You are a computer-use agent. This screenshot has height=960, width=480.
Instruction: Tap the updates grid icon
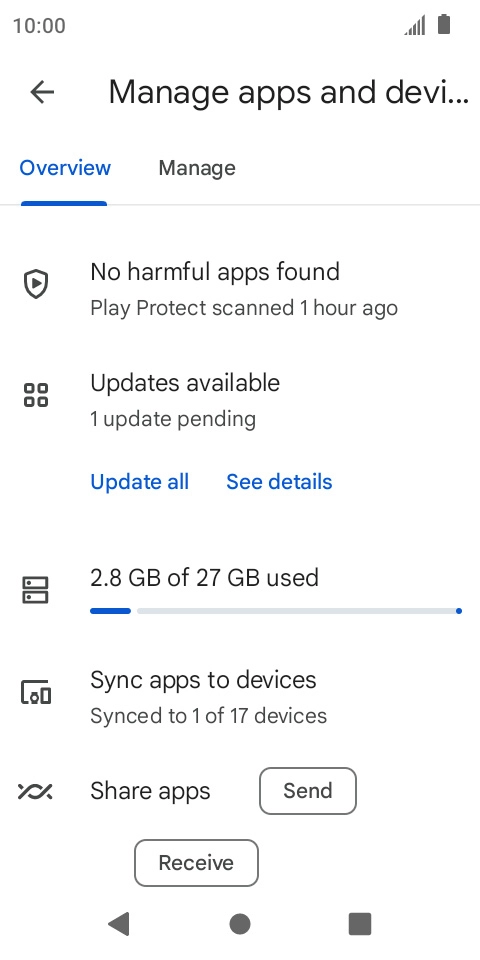click(x=36, y=395)
